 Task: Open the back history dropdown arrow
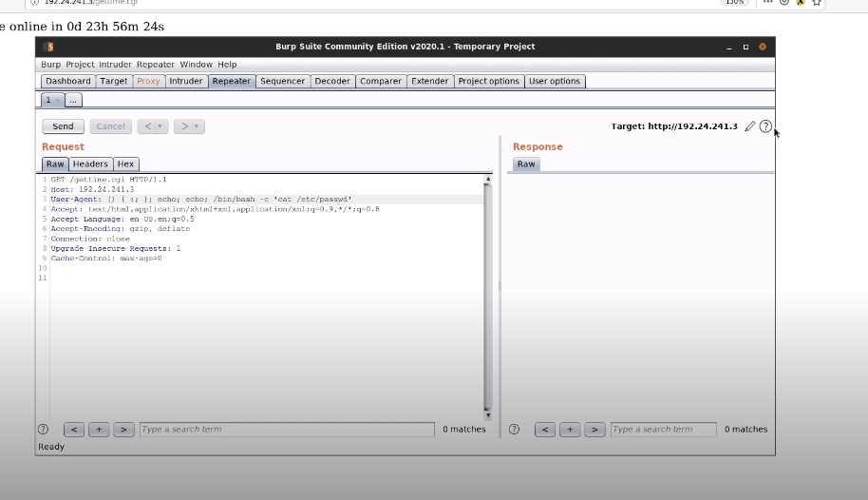click(x=160, y=126)
